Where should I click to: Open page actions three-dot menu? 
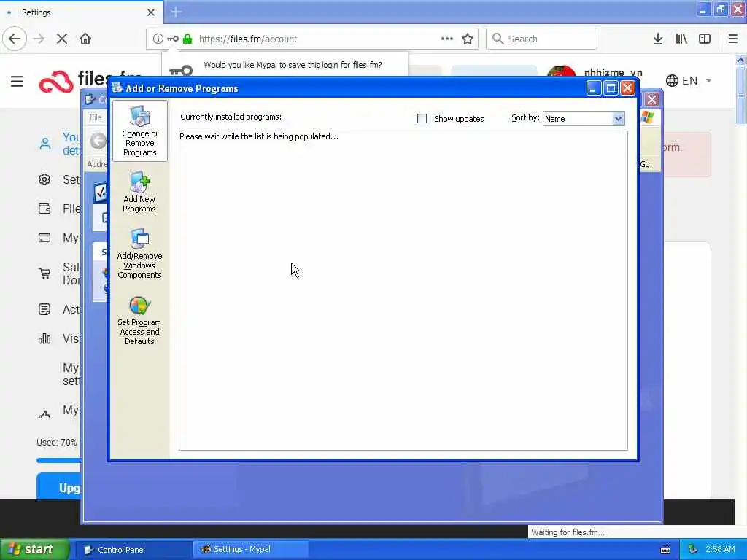[x=447, y=39]
